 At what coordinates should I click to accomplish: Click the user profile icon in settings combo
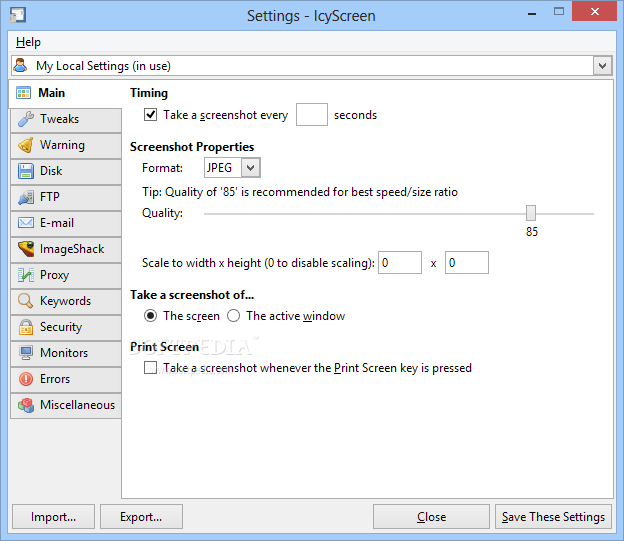pos(20,65)
